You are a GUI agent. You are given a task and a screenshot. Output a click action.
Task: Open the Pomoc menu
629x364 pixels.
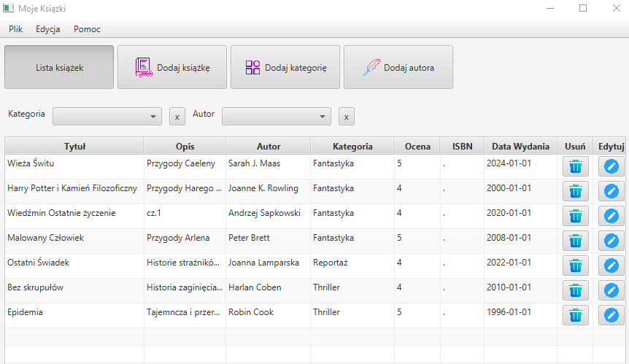(x=87, y=29)
